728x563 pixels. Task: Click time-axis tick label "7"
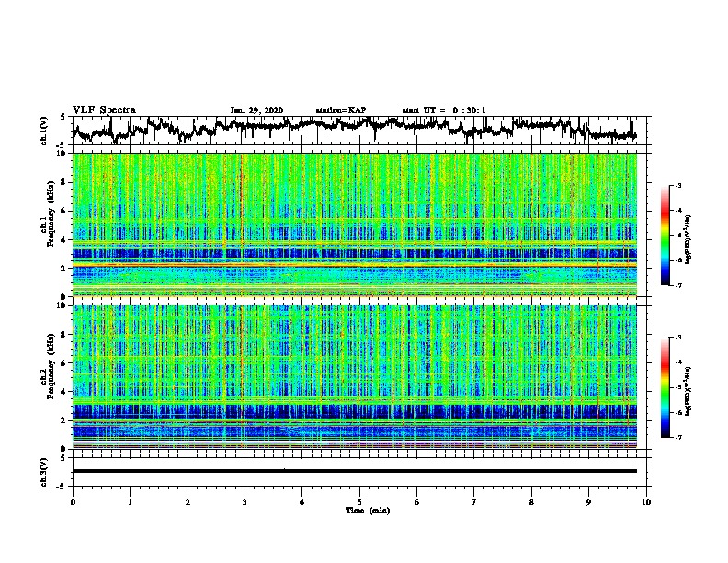tap(474, 502)
